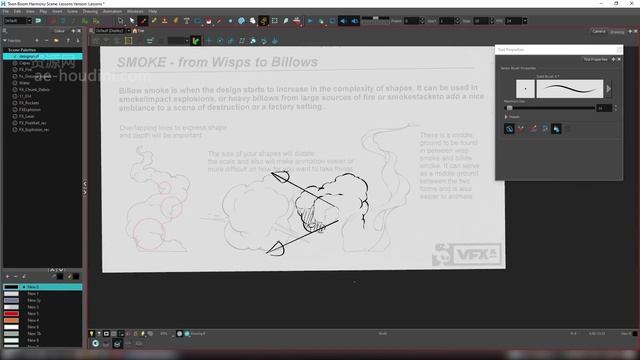Open the Edit menu
This screenshot has width=640, height=360.
coord(17,11)
